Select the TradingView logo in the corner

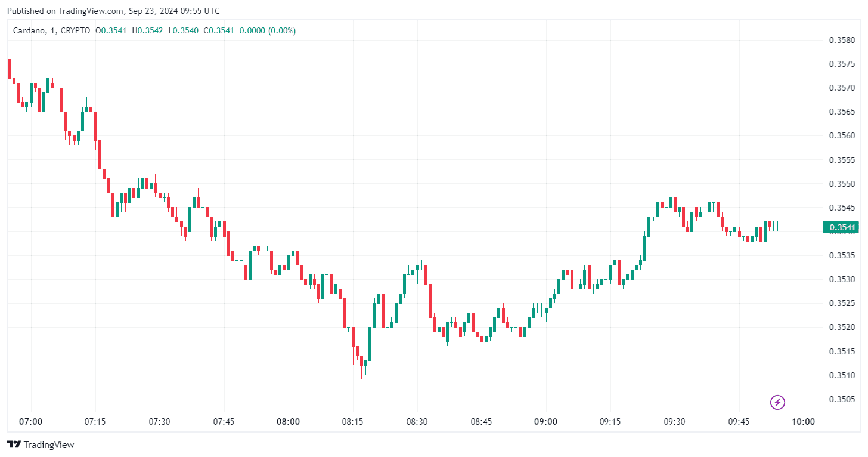point(41,444)
